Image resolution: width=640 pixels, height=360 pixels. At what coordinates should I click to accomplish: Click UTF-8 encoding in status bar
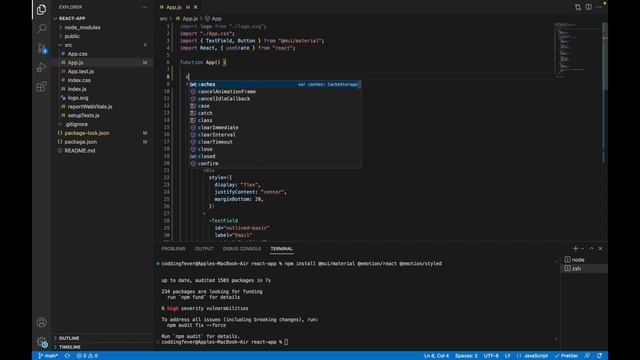point(491,356)
